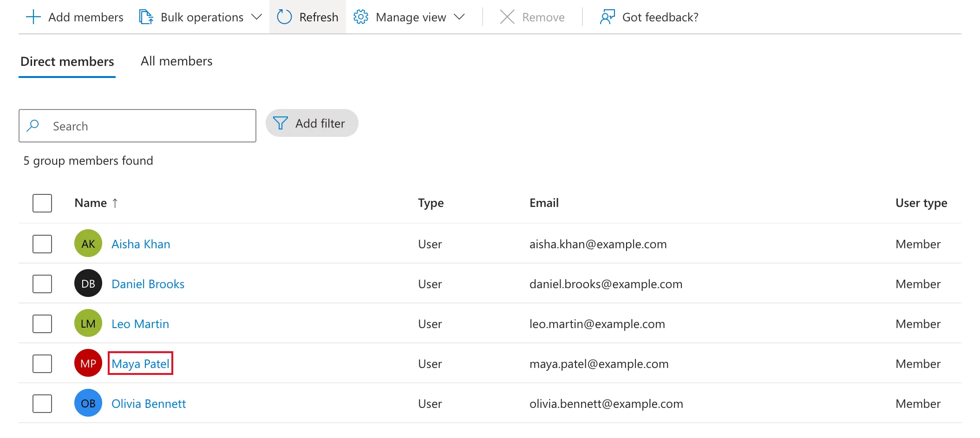Click the maya.patel@example.com email cell
The image size is (980, 438).
pyautogui.click(x=599, y=364)
